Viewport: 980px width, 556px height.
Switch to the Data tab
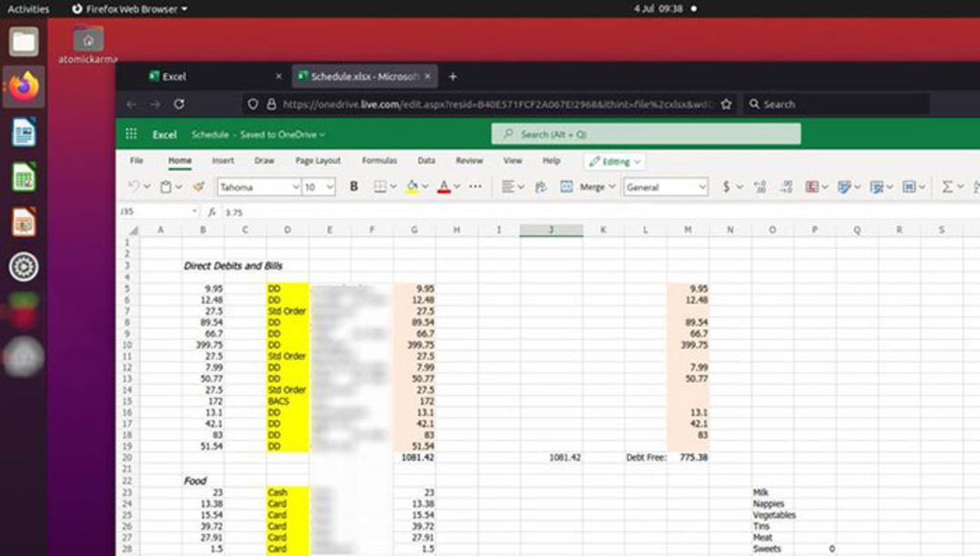[x=426, y=161]
